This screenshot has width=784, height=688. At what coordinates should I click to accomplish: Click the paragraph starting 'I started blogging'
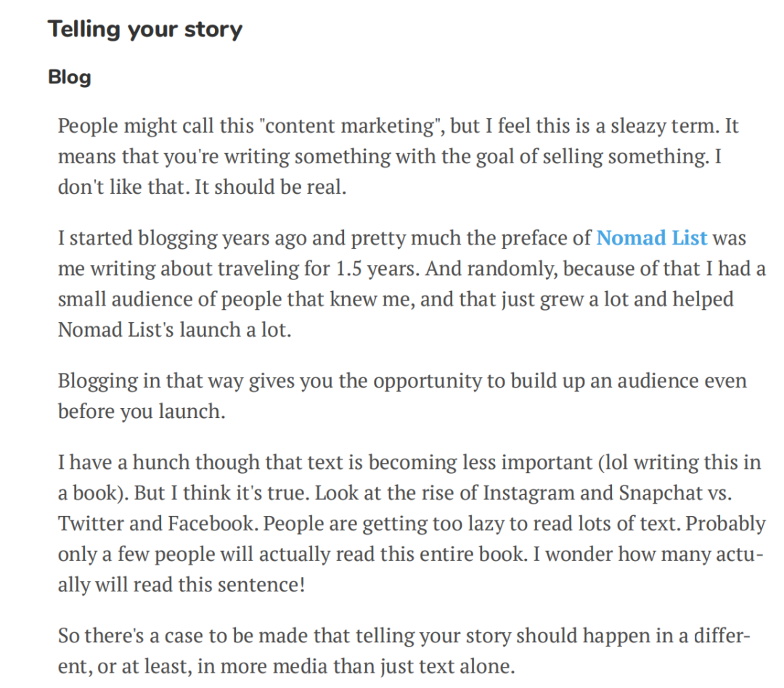(412, 284)
